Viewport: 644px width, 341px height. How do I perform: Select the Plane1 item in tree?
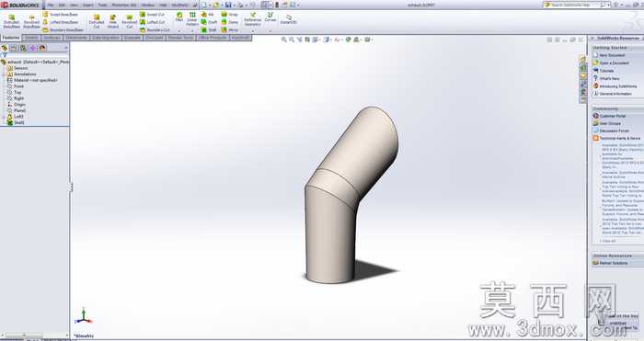click(x=17, y=110)
